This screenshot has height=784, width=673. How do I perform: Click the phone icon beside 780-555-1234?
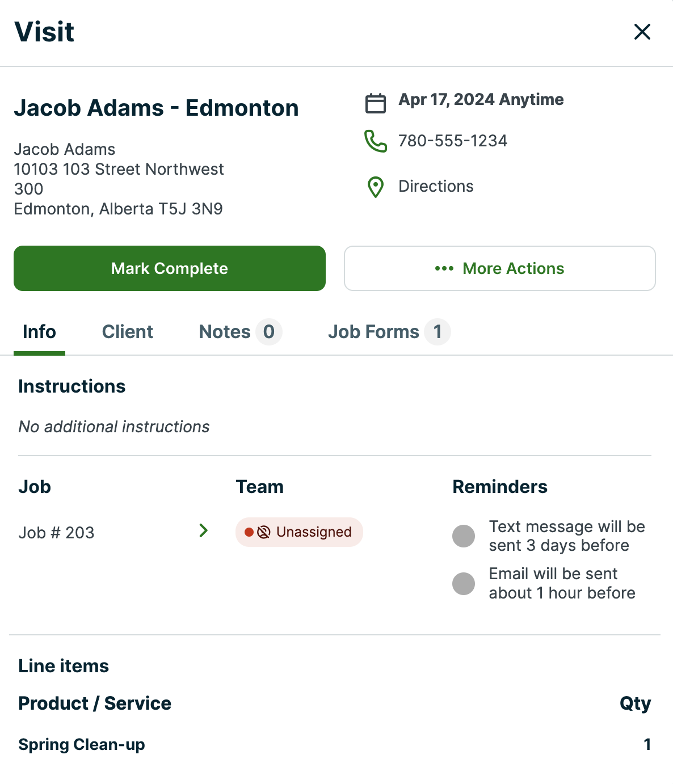coord(375,141)
